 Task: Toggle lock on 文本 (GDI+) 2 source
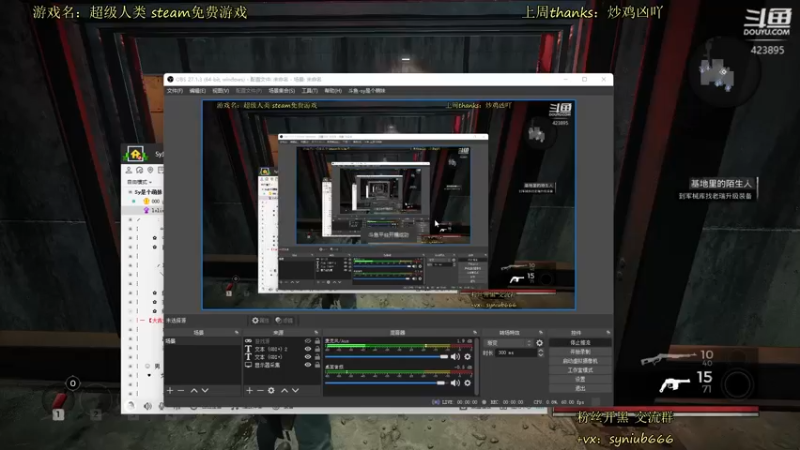(x=317, y=349)
